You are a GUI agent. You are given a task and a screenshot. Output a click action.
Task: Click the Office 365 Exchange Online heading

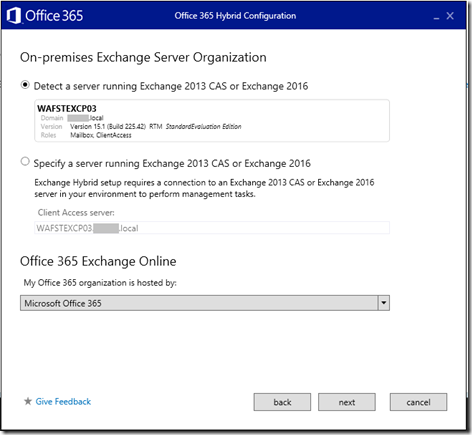[98, 261]
